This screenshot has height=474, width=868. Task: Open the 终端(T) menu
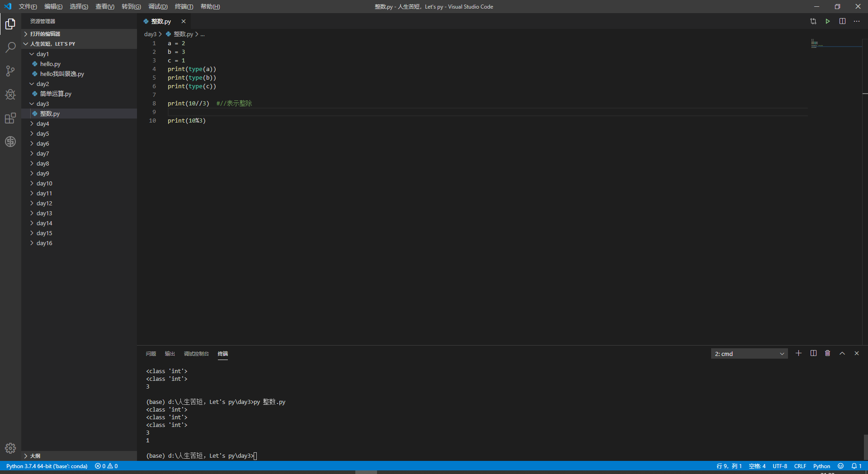coord(184,6)
